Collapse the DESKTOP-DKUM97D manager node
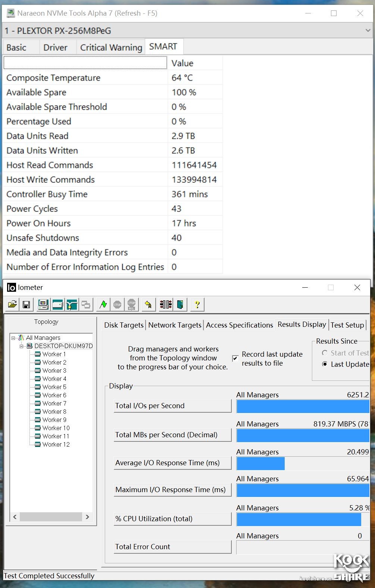The image size is (375, 588). (x=22, y=346)
